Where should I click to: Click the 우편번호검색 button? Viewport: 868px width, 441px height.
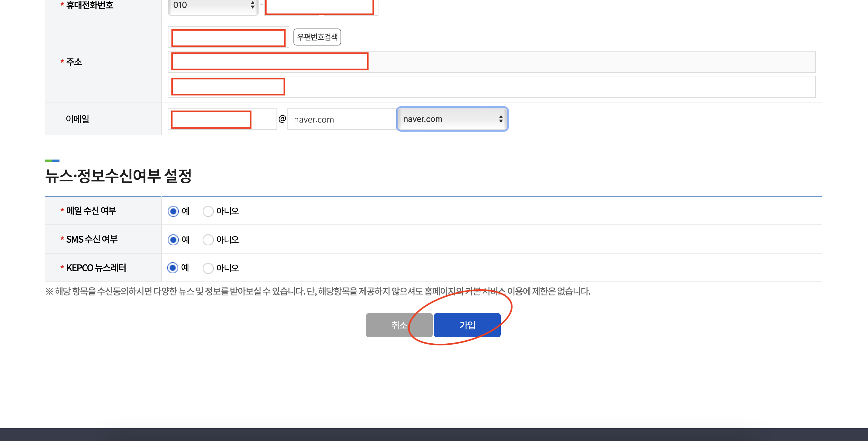pos(317,37)
